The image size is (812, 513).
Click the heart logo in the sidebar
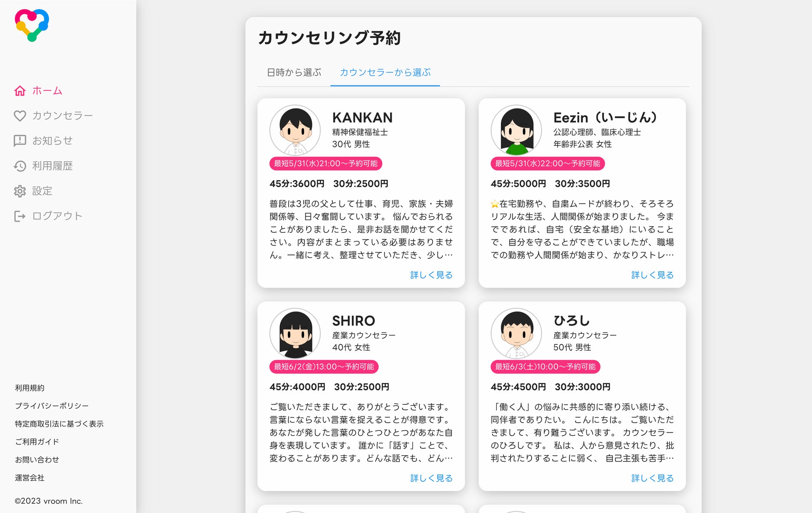32,25
